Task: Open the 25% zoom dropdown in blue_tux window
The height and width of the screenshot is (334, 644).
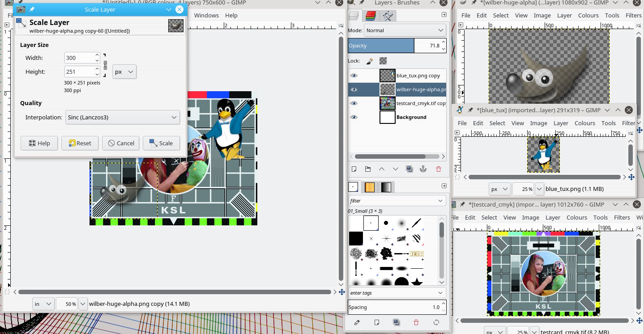Action: pos(539,189)
